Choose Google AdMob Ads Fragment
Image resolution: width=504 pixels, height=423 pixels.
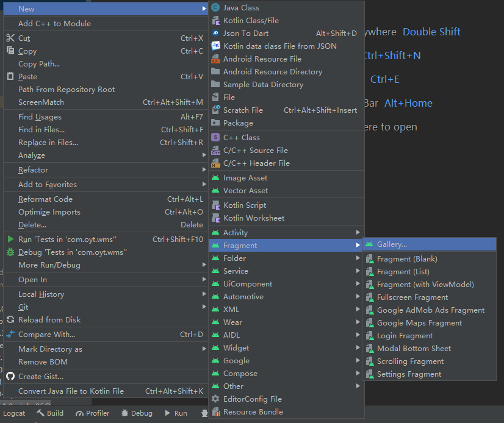[x=430, y=310]
